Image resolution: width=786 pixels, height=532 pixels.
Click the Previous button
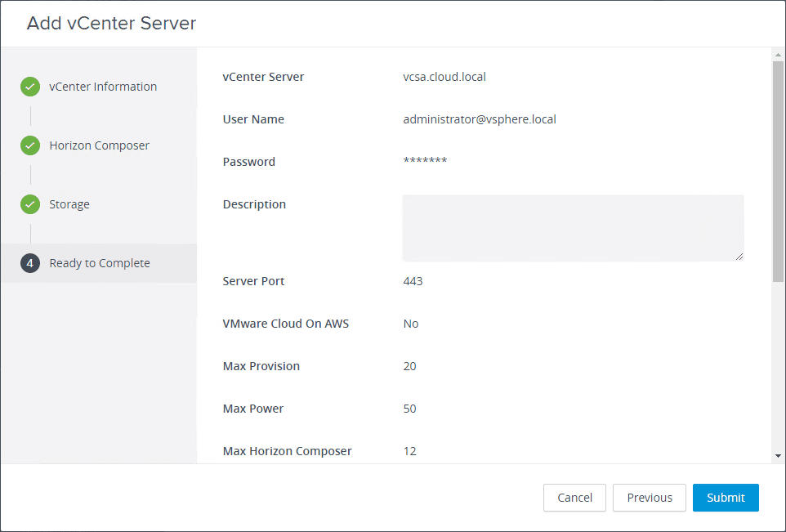(x=650, y=498)
